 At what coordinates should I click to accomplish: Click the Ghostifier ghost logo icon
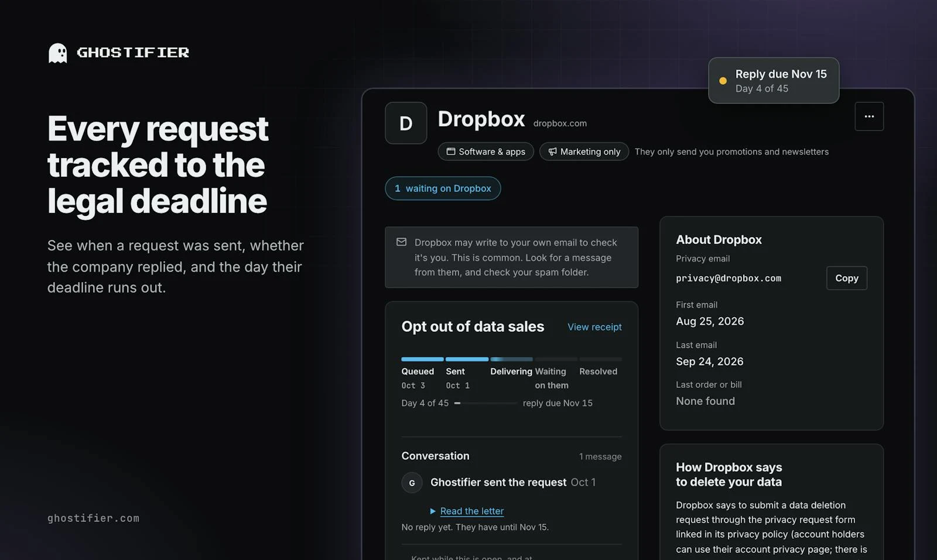[57, 53]
